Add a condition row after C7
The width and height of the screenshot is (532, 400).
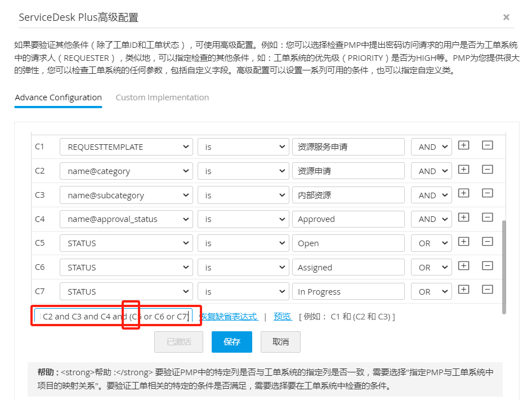click(463, 290)
